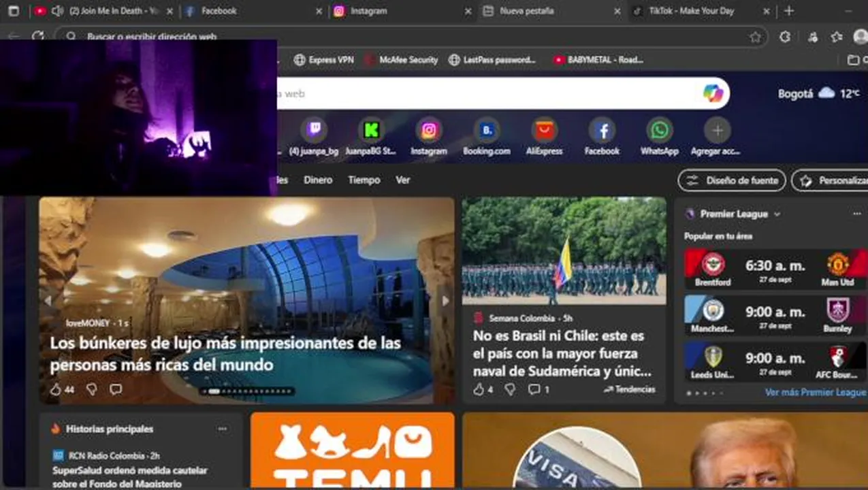Image resolution: width=868 pixels, height=490 pixels.
Task: Reload the page
Action: click(x=39, y=37)
